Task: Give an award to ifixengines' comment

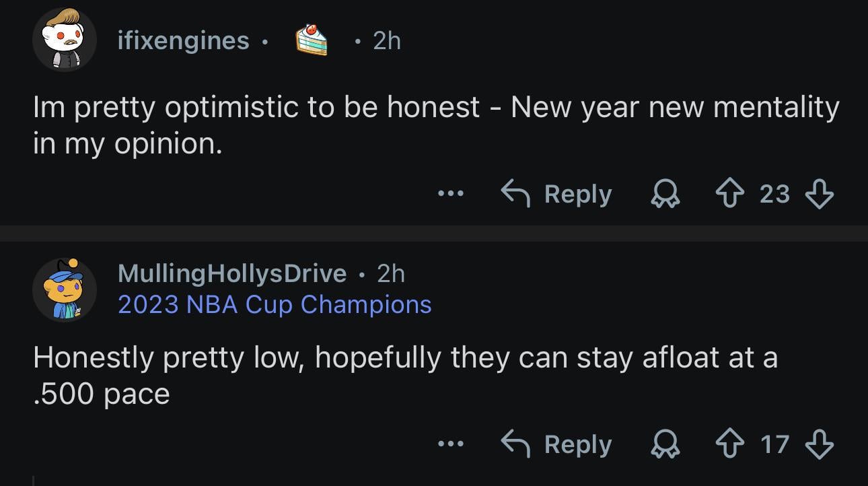Action: 664,193
